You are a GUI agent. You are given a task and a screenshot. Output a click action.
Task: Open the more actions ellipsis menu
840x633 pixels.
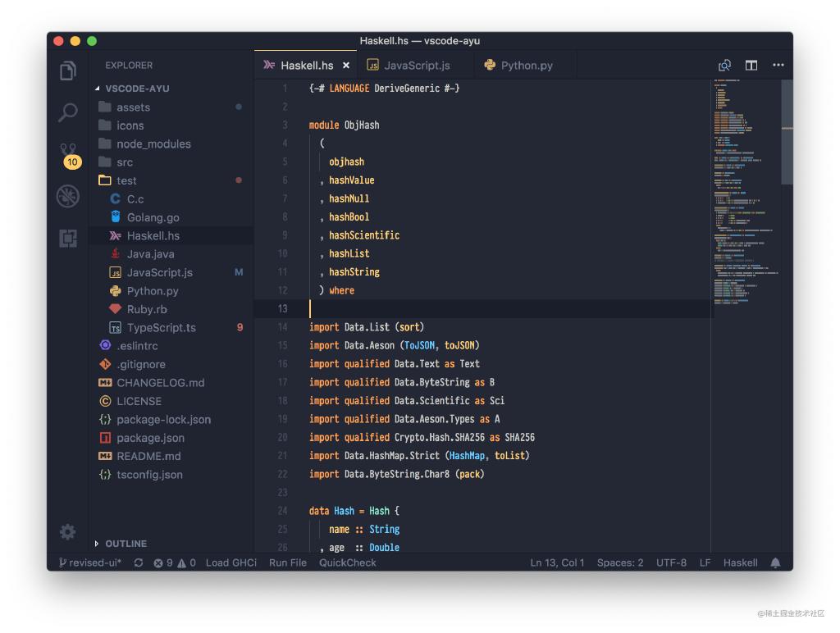point(778,66)
